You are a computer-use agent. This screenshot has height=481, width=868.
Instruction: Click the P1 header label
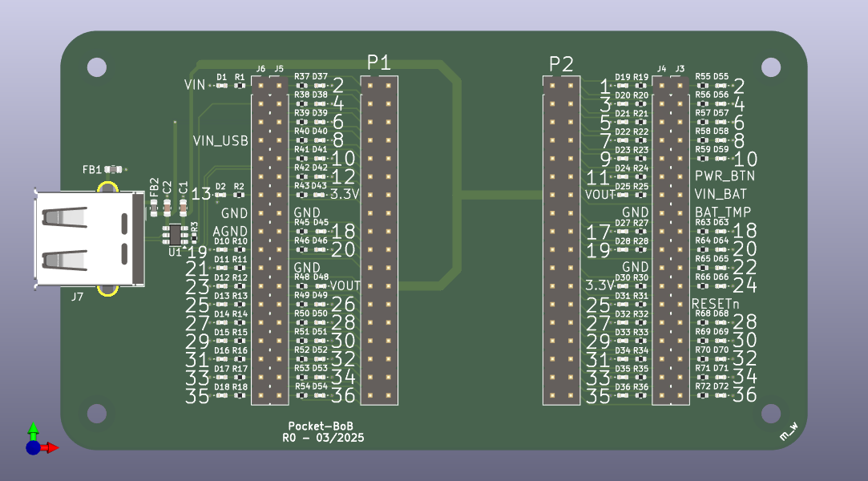pos(378,63)
